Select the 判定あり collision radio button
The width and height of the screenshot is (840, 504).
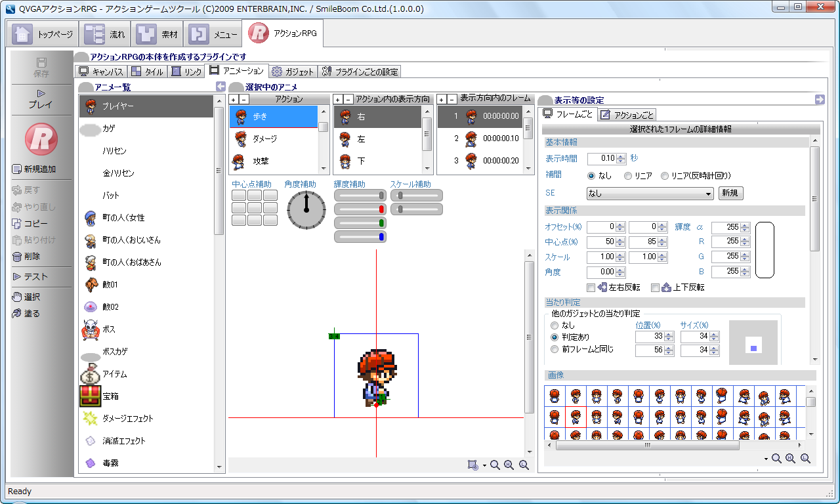tap(555, 337)
